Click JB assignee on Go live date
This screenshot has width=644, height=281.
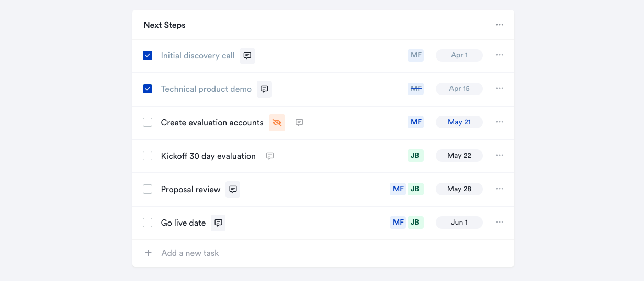[x=415, y=223]
